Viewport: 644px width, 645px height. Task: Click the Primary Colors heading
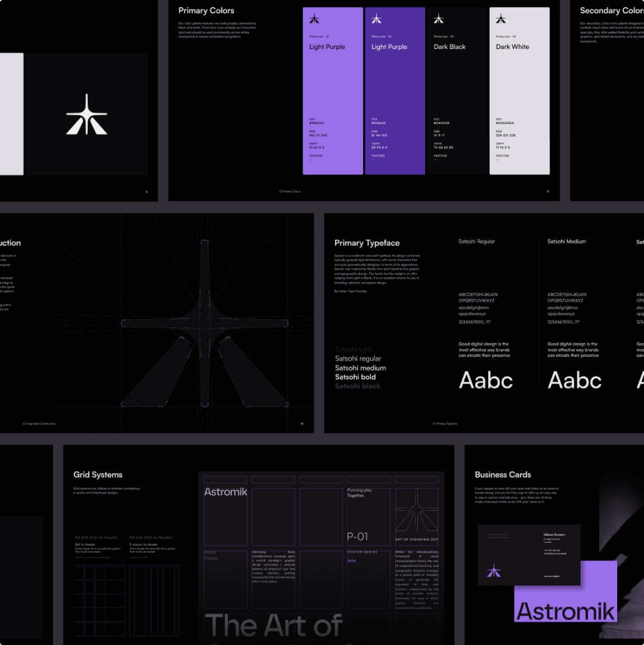[206, 10]
